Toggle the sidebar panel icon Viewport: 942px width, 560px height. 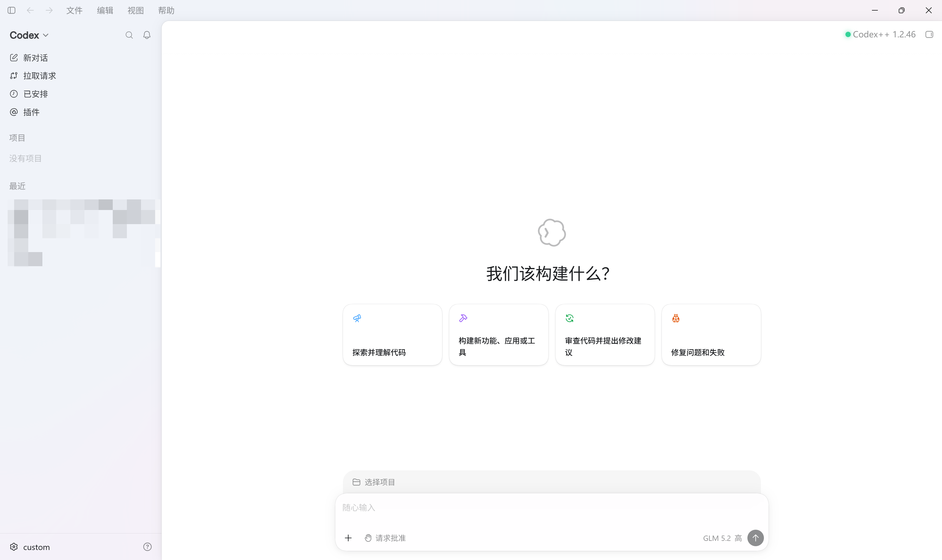pyautogui.click(x=11, y=10)
